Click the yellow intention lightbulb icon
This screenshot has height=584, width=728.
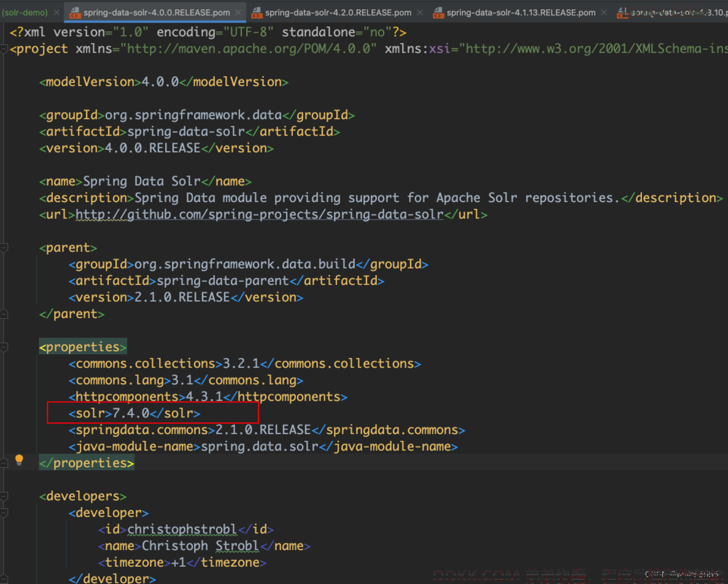click(19, 460)
